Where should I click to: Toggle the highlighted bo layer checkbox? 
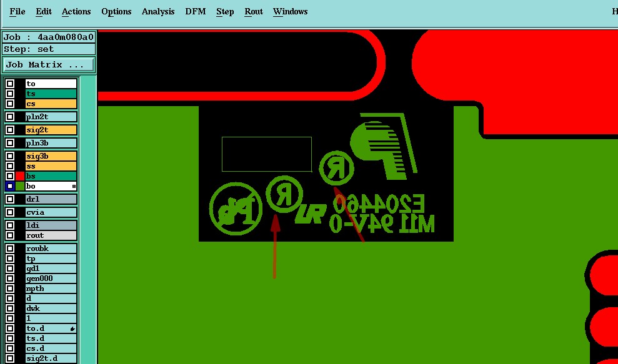tap(10, 186)
